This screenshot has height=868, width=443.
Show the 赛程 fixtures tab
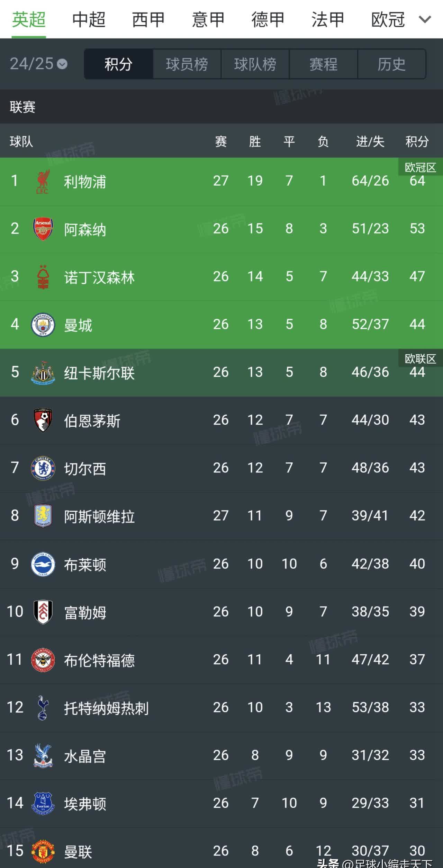click(323, 64)
